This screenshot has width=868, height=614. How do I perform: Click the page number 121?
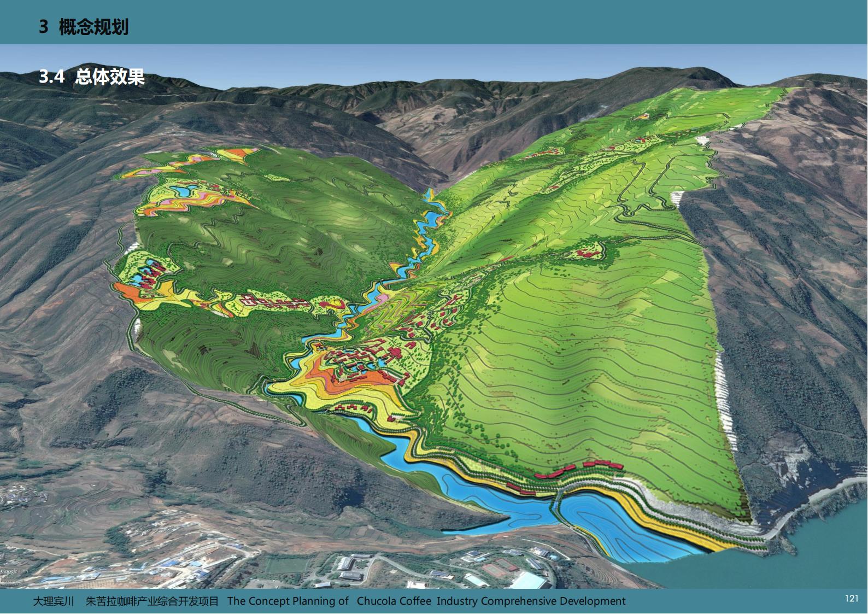[851, 599]
